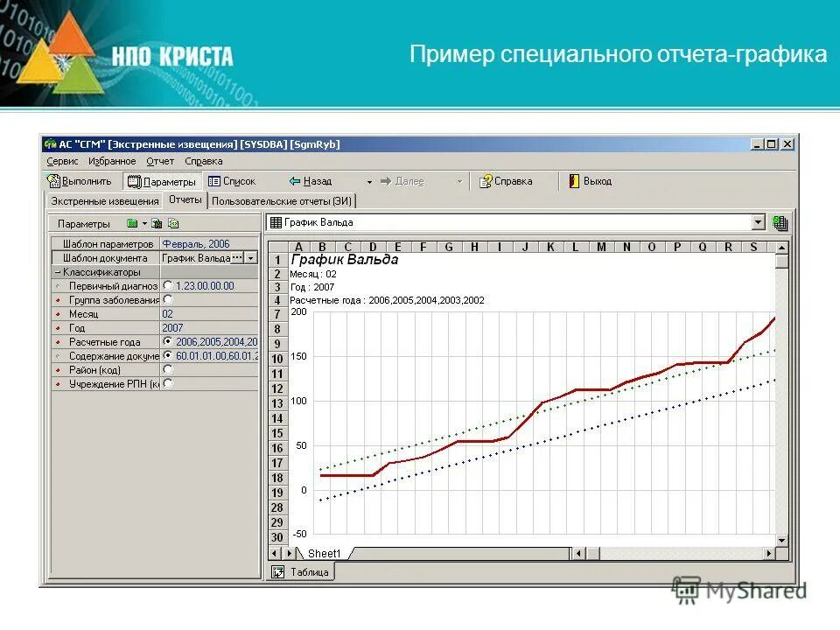This screenshot has height=630, width=840.
Task: Open the Шаблон документа dropdown arrow
Action: pos(250,259)
